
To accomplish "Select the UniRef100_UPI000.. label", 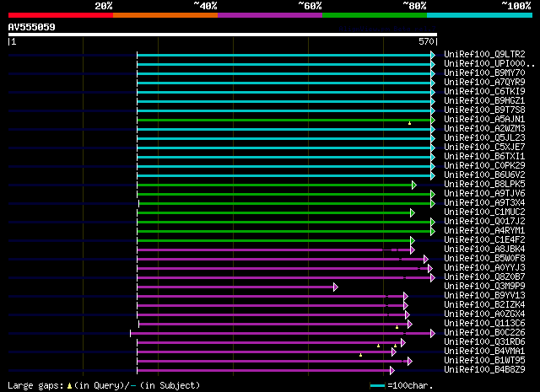I will tap(489, 64).
